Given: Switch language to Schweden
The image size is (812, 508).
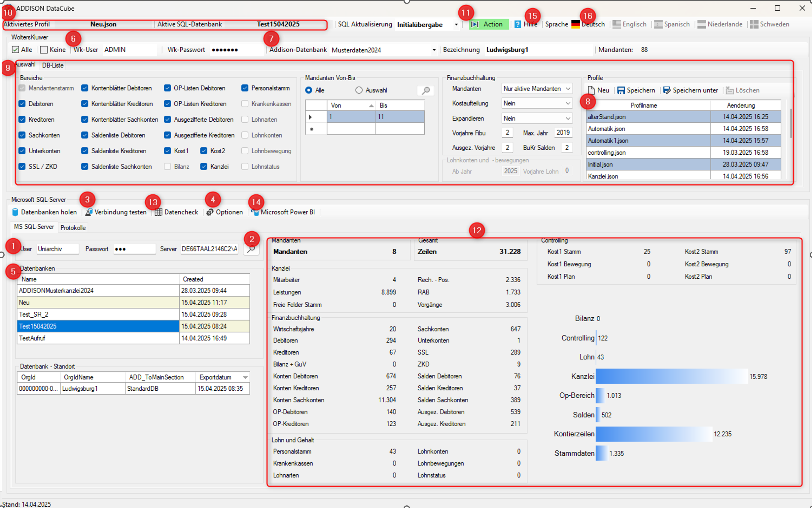Looking at the screenshot, I should [x=769, y=24].
